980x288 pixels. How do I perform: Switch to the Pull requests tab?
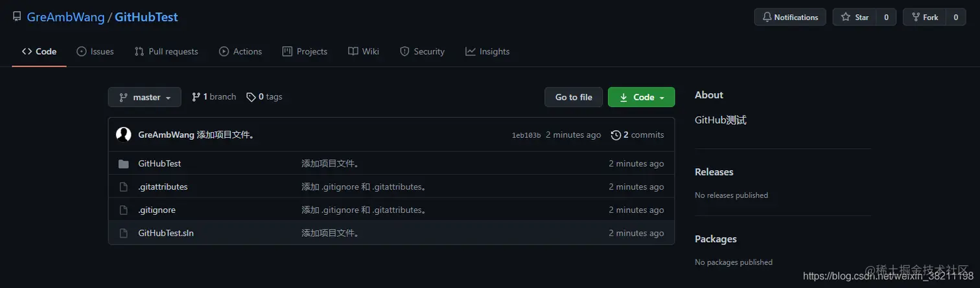click(x=166, y=51)
